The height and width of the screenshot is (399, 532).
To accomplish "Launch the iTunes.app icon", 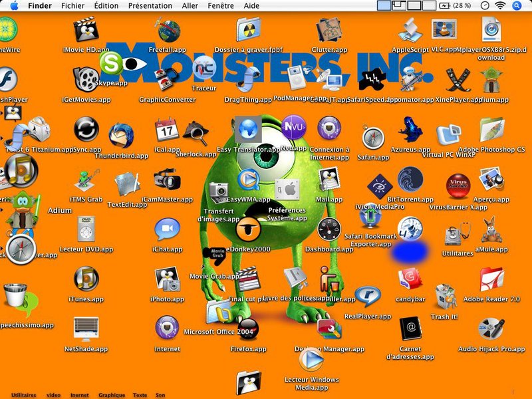I will [86, 279].
